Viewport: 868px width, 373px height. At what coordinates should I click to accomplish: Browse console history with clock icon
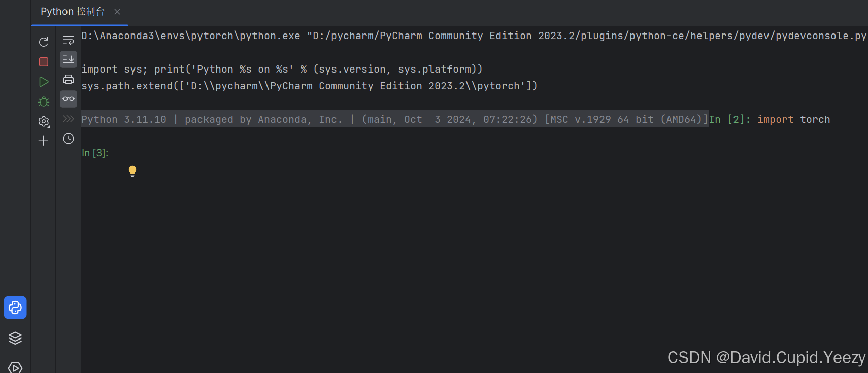point(68,138)
